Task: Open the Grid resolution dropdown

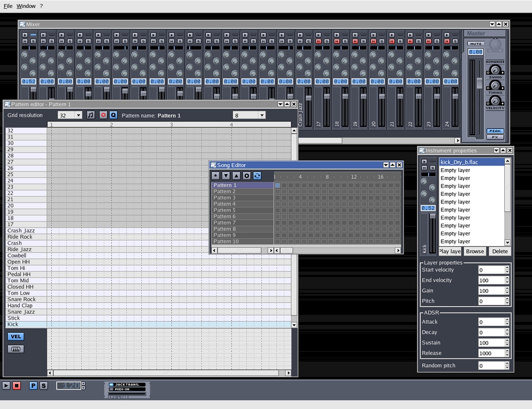Action: [x=70, y=115]
